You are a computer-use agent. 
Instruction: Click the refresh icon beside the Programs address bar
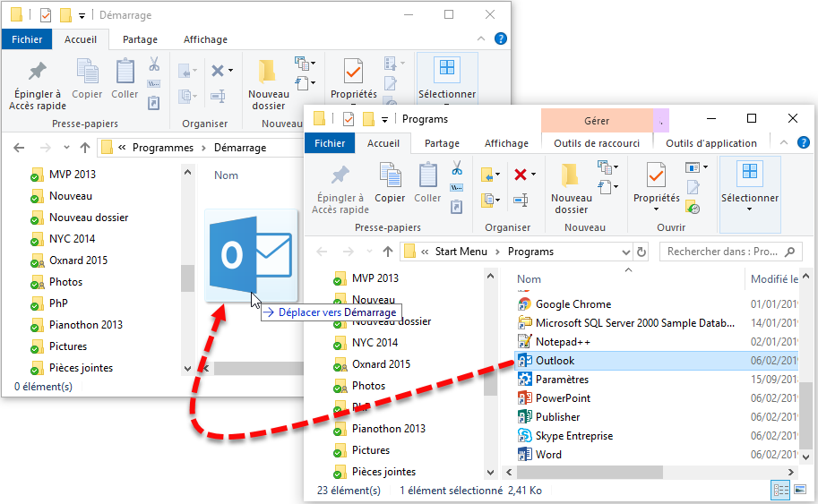tap(641, 252)
